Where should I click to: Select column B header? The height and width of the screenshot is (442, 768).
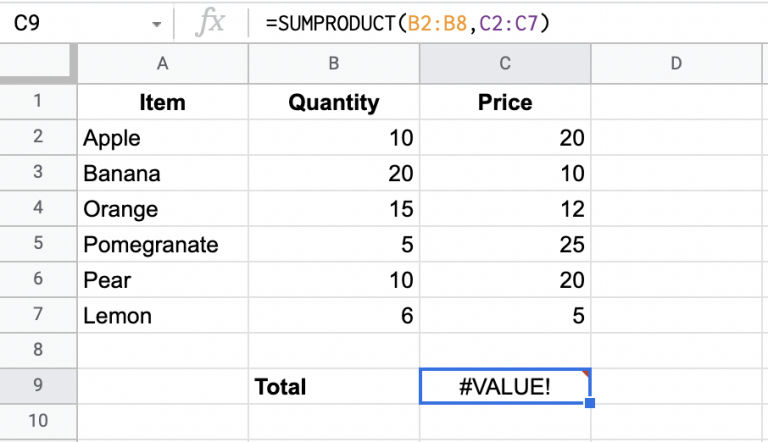click(x=334, y=64)
